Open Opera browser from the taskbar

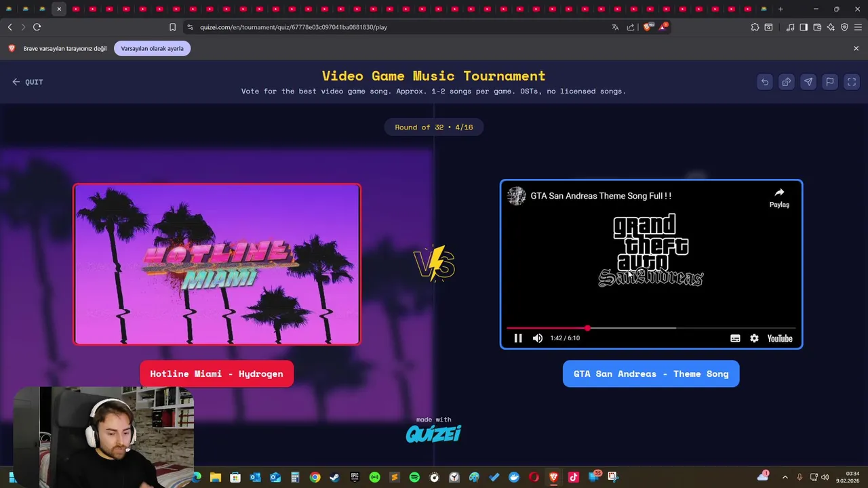pyautogui.click(x=534, y=477)
